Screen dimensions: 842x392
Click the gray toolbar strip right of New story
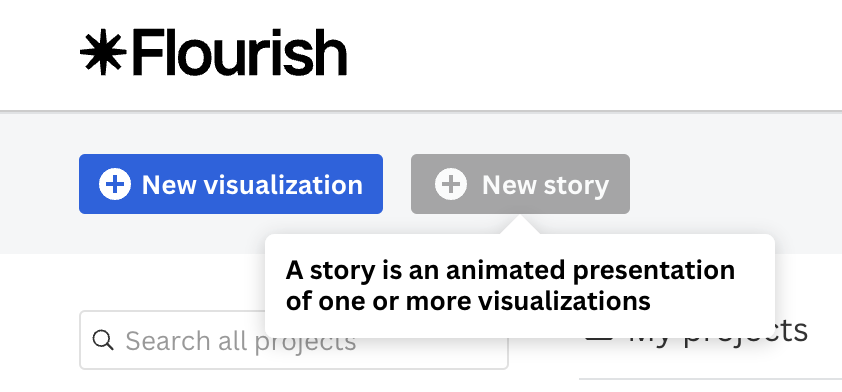(736, 184)
